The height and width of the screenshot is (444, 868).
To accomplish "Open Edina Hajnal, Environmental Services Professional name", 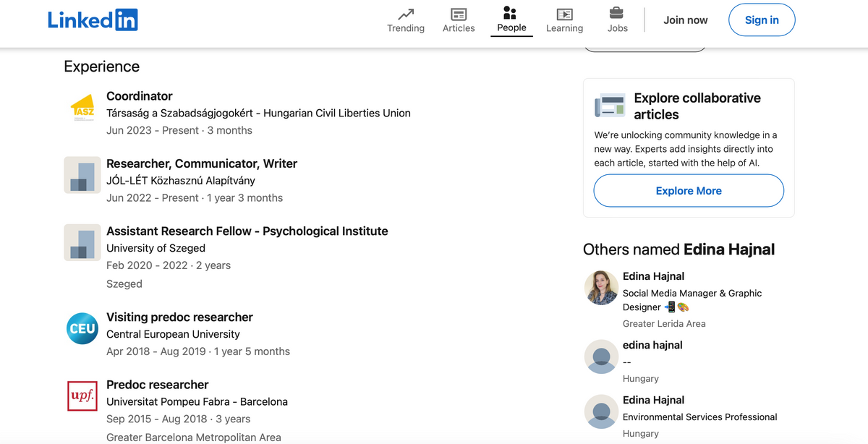I will 653,400.
